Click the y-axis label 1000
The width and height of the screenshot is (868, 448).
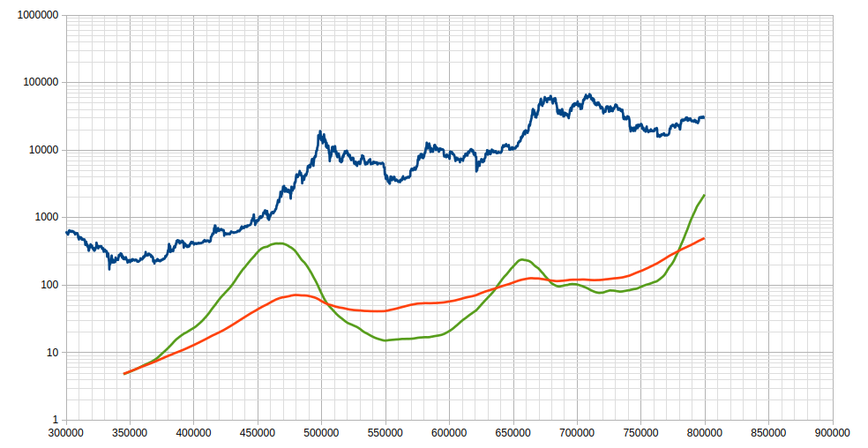pyautogui.click(x=46, y=218)
